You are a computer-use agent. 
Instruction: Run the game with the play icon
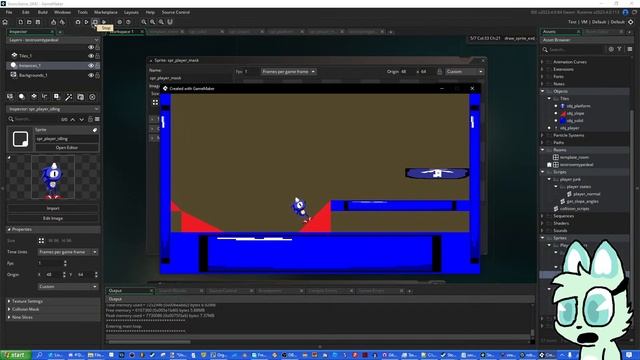tap(87, 22)
